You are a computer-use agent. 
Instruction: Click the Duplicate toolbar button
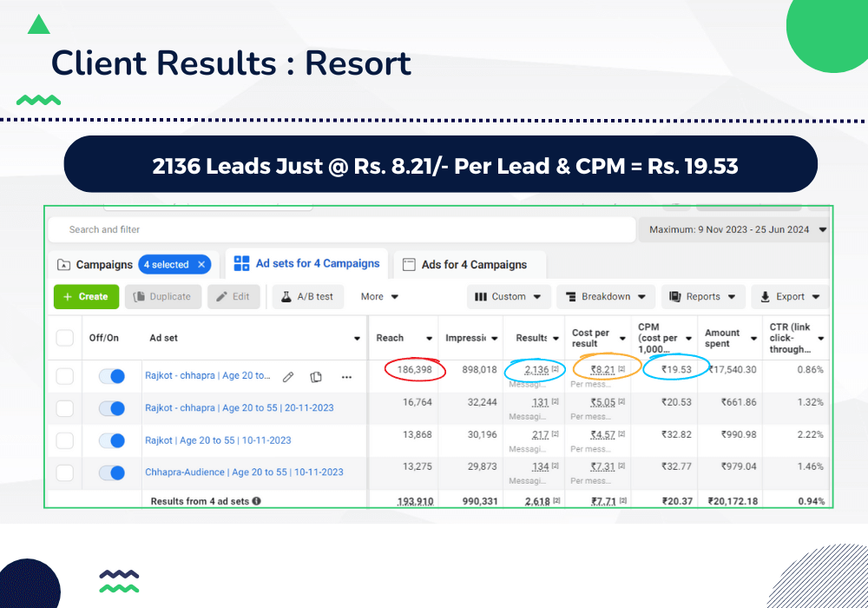(163, 296)
